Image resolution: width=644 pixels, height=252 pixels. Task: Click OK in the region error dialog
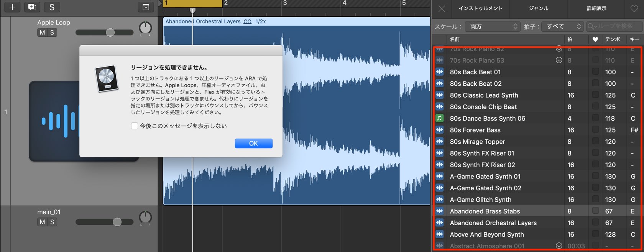click(253, 143)
